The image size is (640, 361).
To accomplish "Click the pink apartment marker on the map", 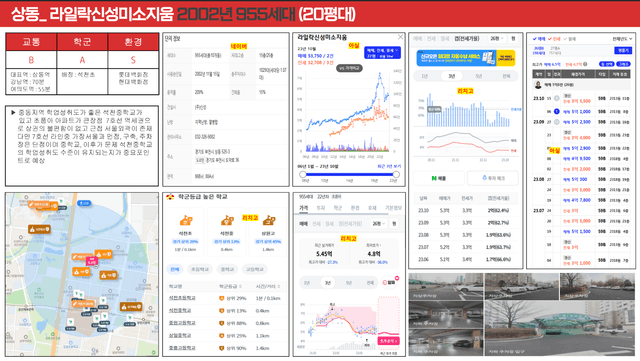I will click(x=91, y=261).
